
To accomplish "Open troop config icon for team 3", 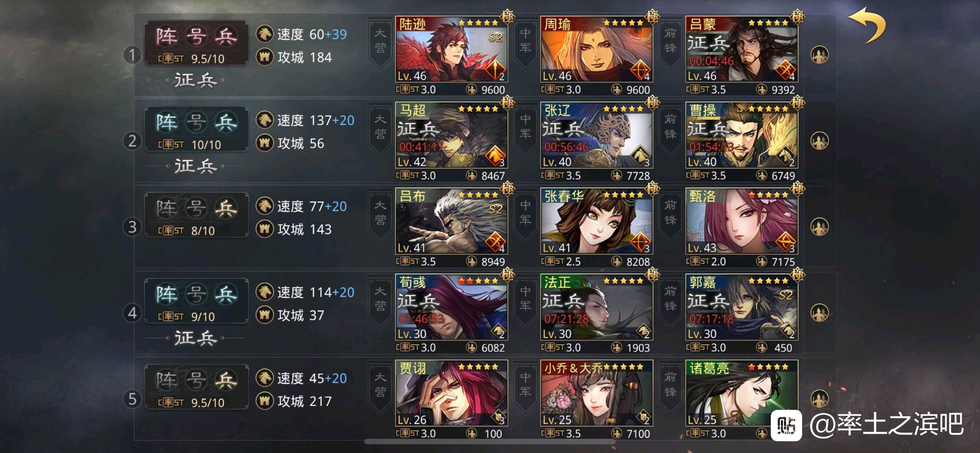I will [x=820, y=227].
